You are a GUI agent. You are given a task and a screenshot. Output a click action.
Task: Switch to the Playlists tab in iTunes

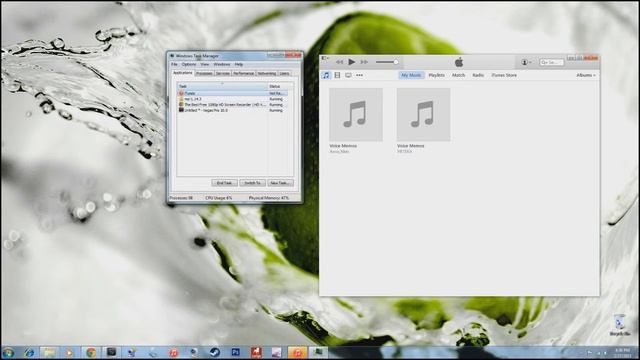[x=436, y=75]
